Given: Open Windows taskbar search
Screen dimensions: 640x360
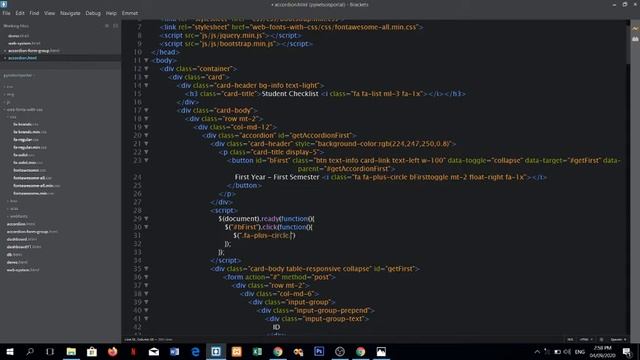Looking at the screenshot, I should coord(30,351).
